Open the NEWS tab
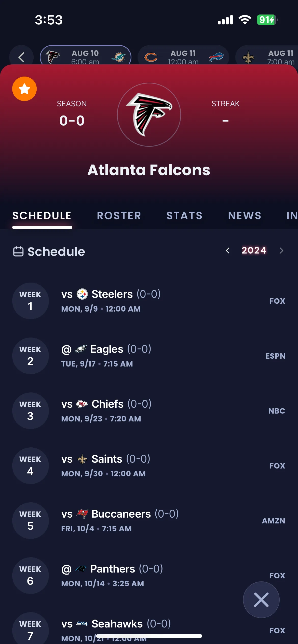298x644 pixels. [245, 216]
